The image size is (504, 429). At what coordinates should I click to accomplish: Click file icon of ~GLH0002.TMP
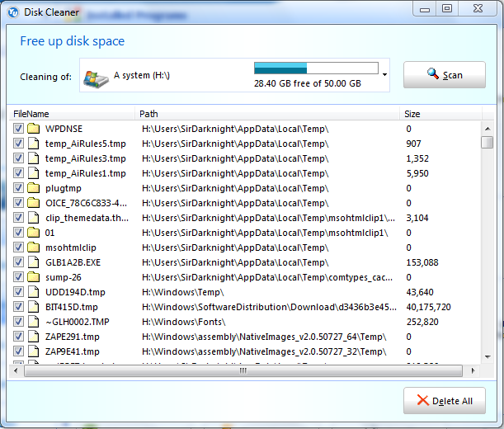click(x=34, y=322)
